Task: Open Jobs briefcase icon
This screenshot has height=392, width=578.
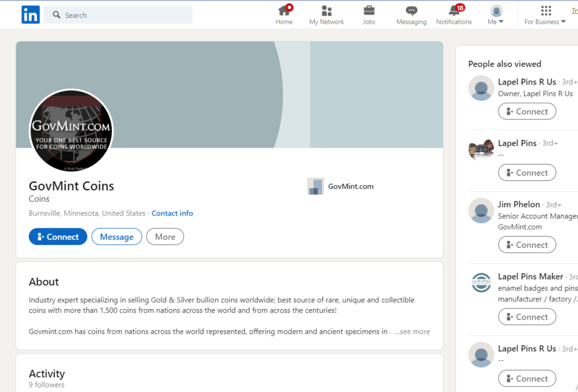Action: 369,10
